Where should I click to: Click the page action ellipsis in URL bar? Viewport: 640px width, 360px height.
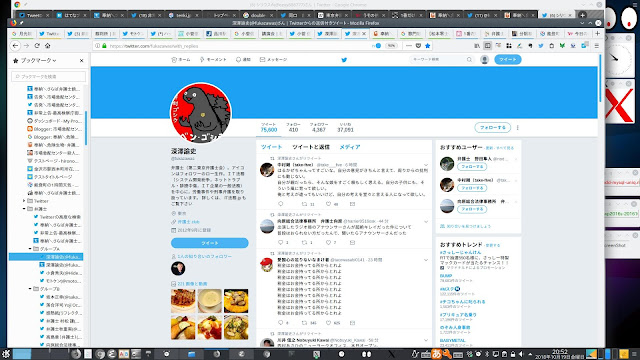point(409,46)
